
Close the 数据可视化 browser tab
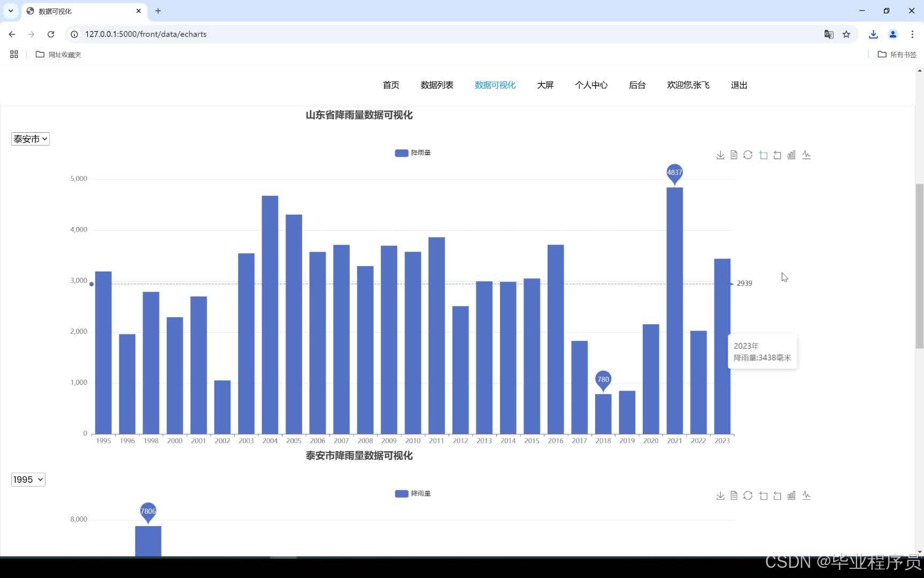tap(138, 11)
